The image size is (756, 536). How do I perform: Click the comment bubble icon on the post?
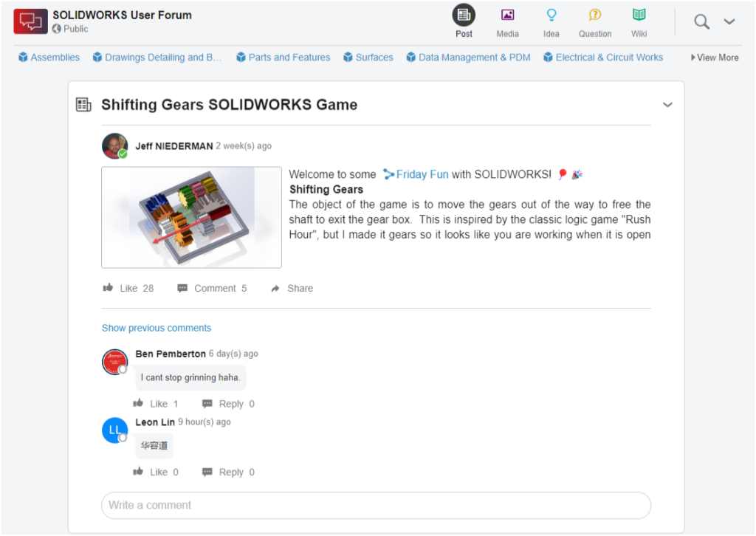point(182,288)
